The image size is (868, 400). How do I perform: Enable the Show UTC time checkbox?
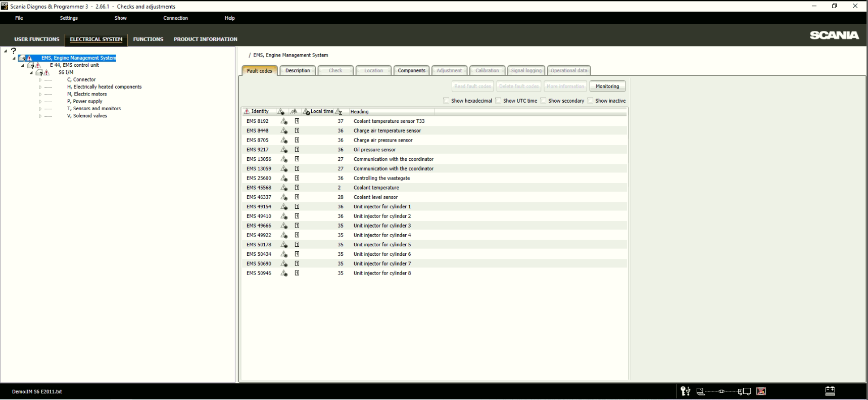coord(498,101)
